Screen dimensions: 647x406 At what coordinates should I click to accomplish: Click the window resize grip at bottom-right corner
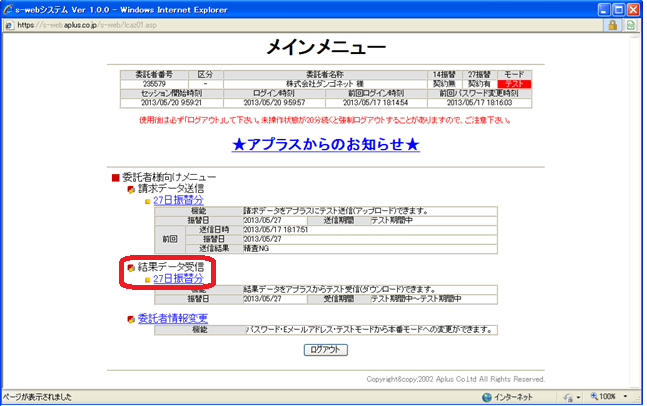639,398
